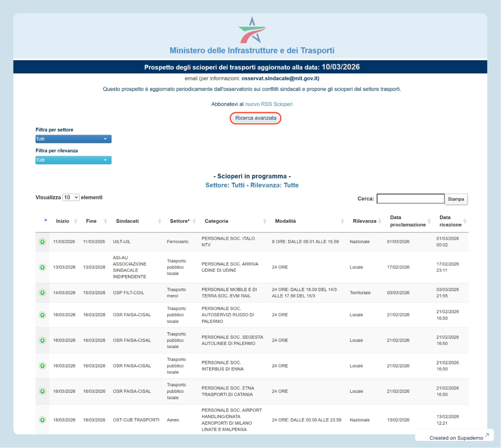Expand row details for OSP FILT-CGIL strike
Image resolution: width=501 pixels, height=448 pixels.
pyautogui.click(x=42, y=293)
